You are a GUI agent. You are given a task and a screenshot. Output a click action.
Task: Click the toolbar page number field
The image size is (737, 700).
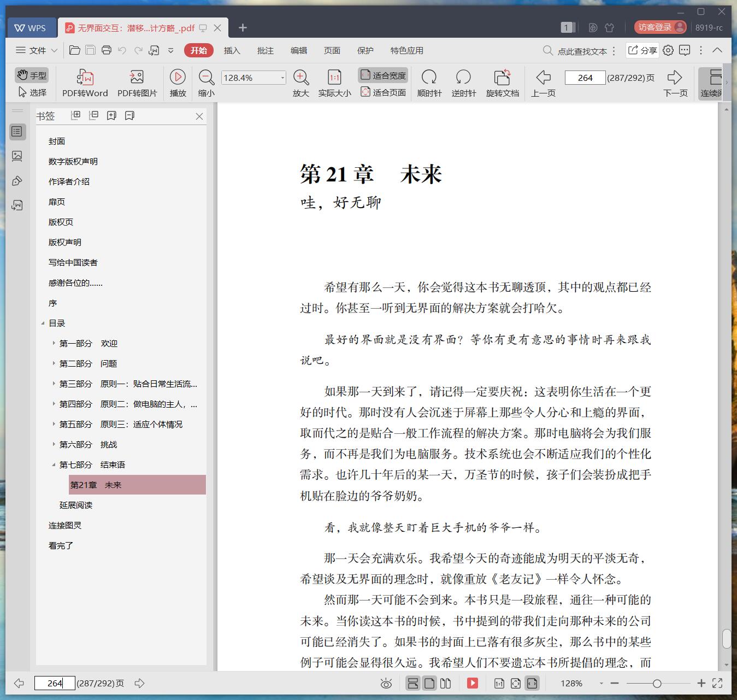click(x=585, y=78)
